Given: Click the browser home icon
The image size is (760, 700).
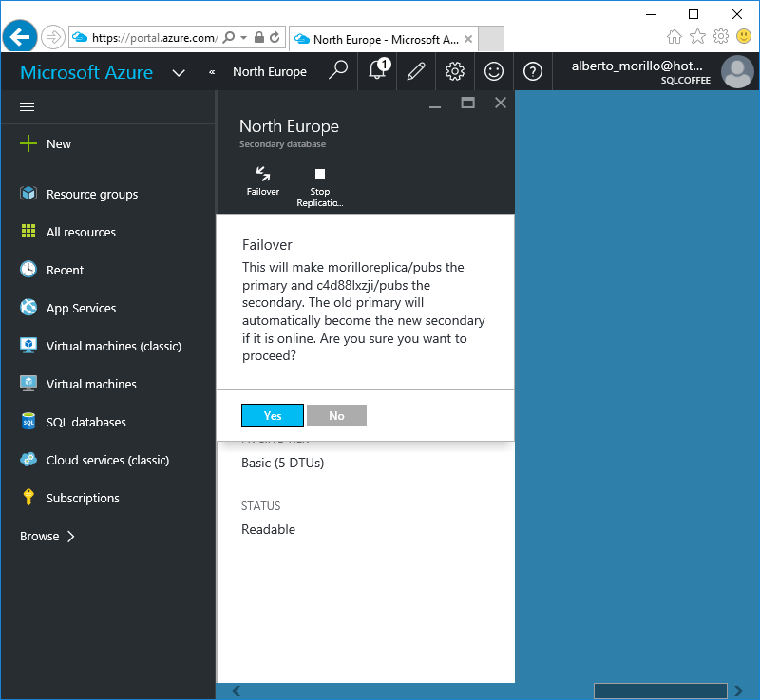Looking at the screenshot, I should [x=674, y=37].
